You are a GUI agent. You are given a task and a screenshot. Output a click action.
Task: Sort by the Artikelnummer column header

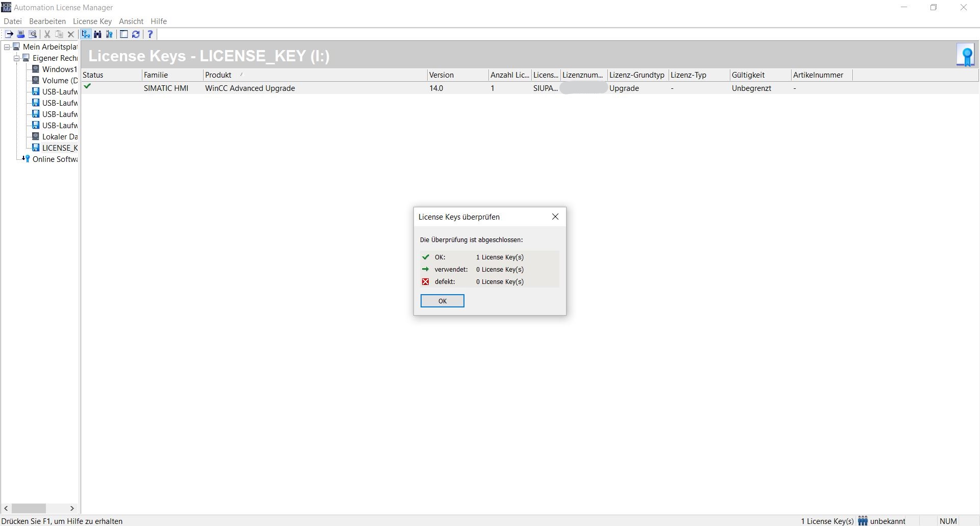(x=822, y=75)
